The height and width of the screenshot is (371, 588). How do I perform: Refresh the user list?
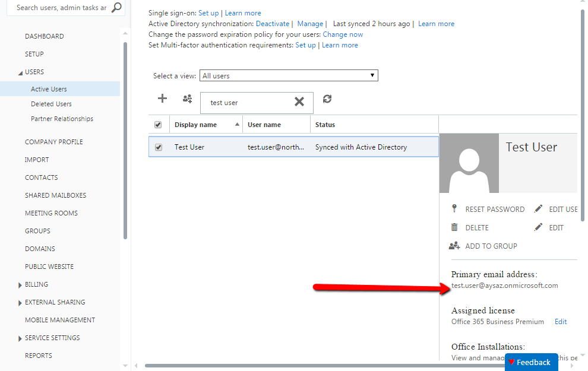point(327,99)
